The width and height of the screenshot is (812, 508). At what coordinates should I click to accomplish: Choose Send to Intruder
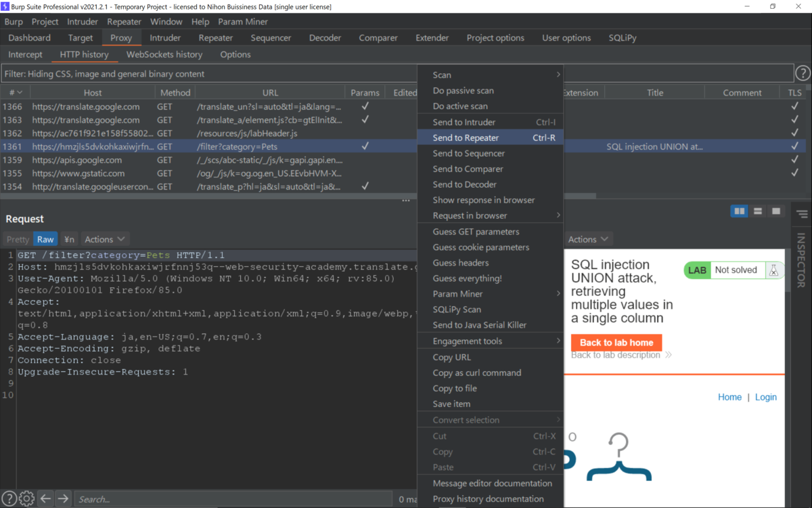pyautogui.click(x=491, y=122)
